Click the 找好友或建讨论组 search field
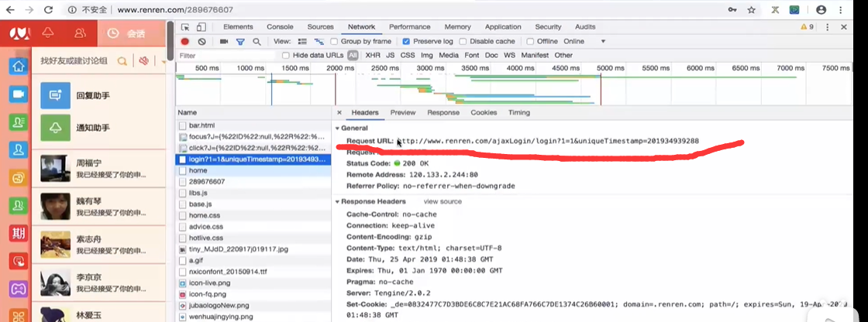 click(x=74, y=61)
